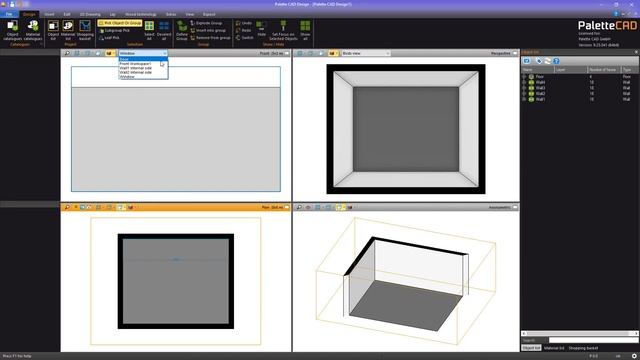The height and width of the screenshot is (360, 640).
Task: Open the File menu tab
Action: [x=9, y=14]
